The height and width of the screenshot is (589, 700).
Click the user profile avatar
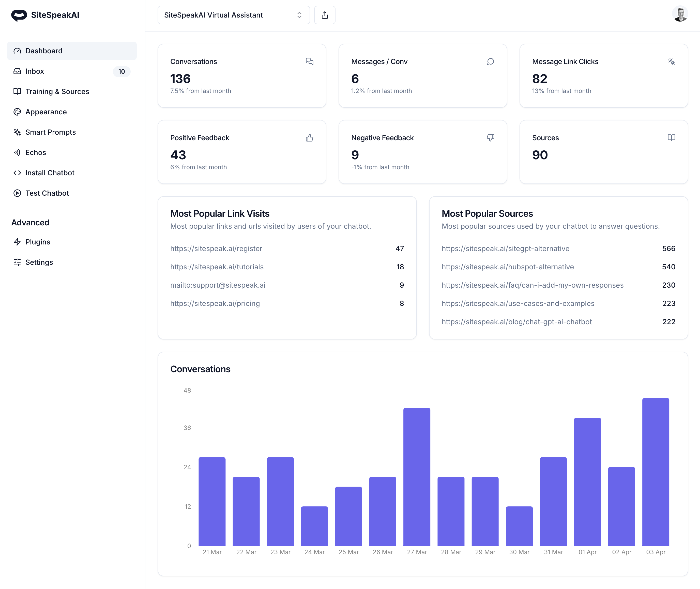[x=680, y=14]
